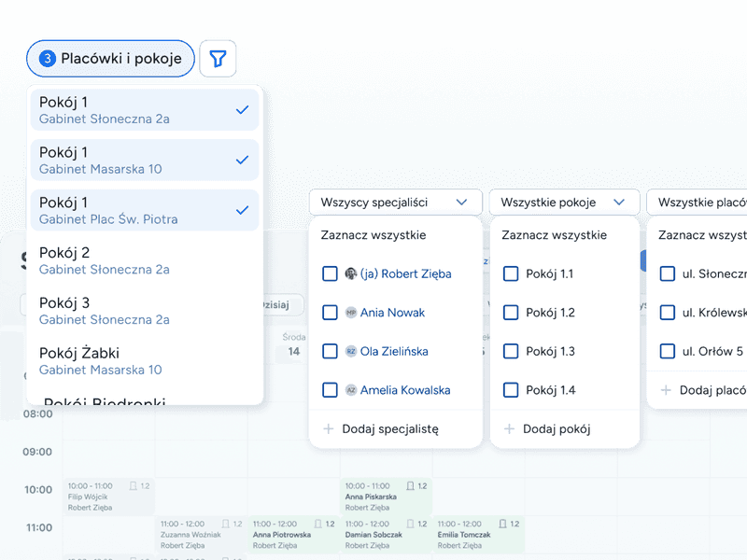The width and height of the screenshot is (747, 560).
Task: Click the plus icon beside Dodaj specjalistę
Action: [329, 429]
